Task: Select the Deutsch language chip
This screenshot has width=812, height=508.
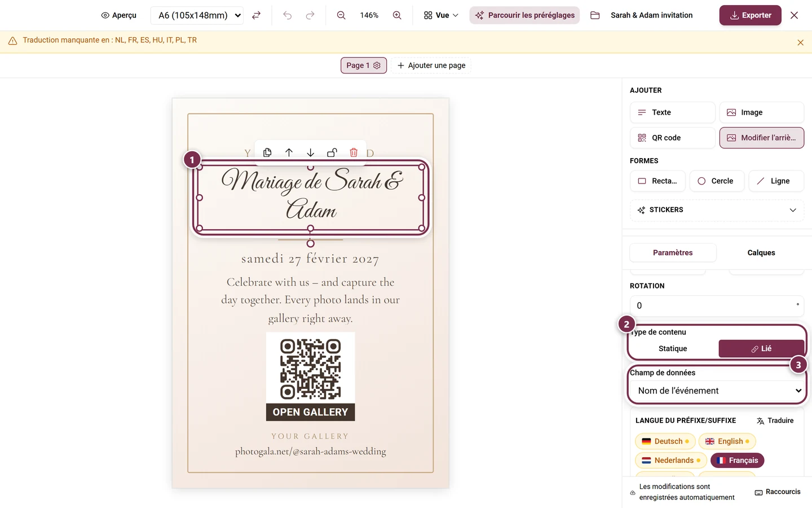Action: 665,441
